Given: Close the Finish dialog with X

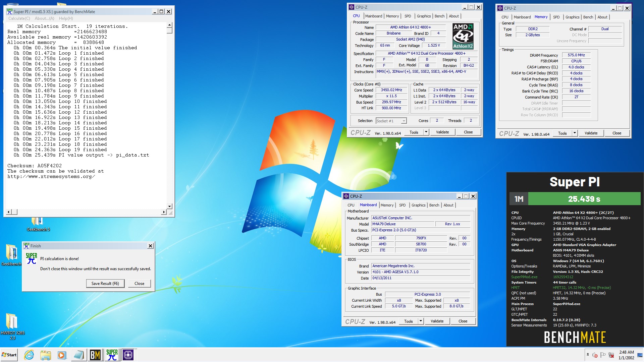Looking at the screenshot, I should pyautogui.click(x=150, y=246).
